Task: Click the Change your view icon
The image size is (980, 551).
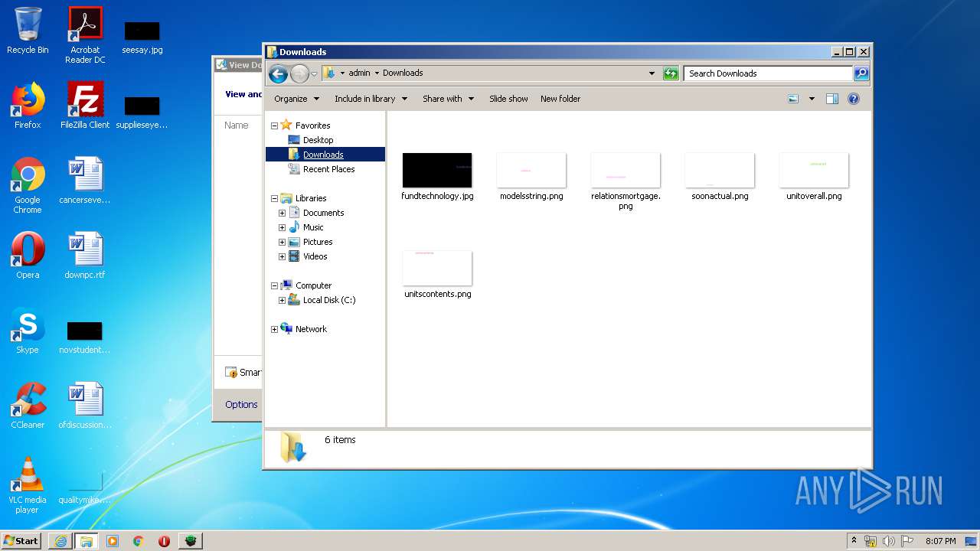Action: point(793,99)
